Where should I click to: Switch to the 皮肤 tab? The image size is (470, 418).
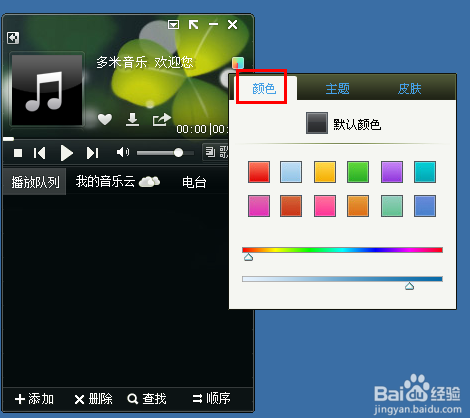click(x=409, y=89)
